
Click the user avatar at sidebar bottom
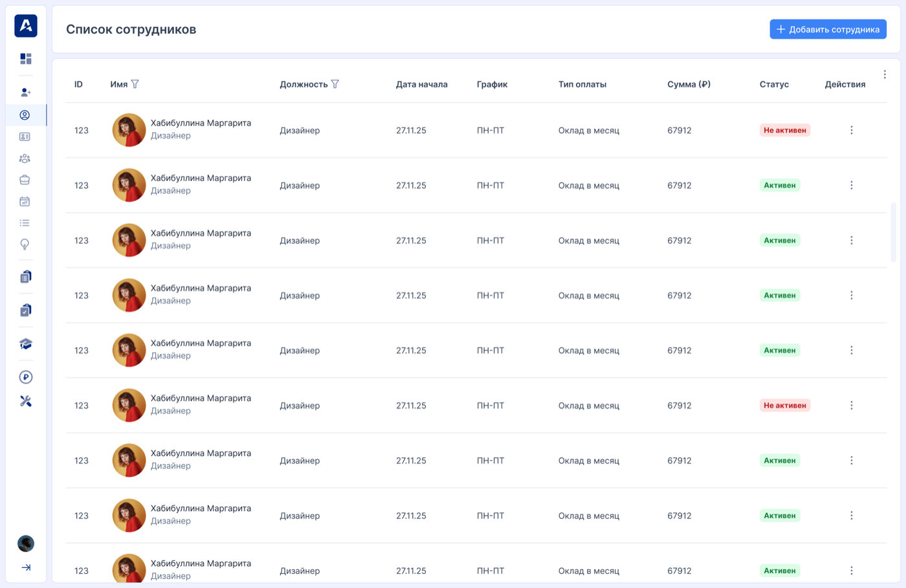tap(26, 543)
